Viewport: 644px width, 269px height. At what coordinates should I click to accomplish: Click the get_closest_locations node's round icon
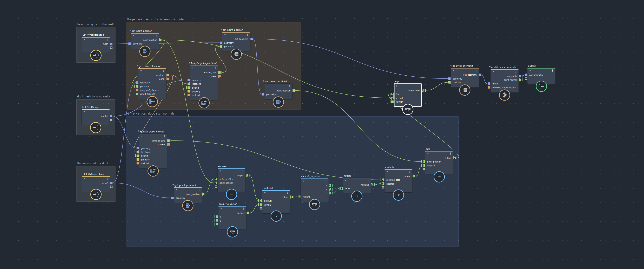(x=152, y=102)
